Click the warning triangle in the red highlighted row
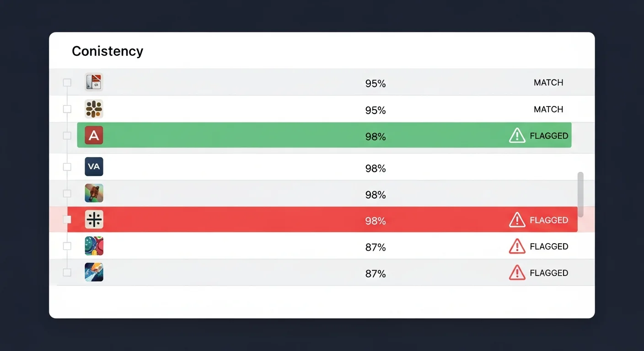 coord(517,220)
